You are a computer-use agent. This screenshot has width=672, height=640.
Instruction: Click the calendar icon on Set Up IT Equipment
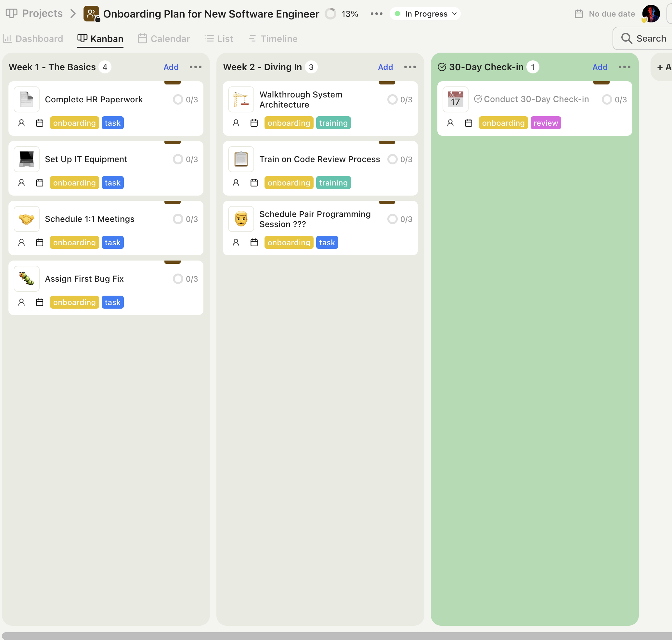point(40,183)
